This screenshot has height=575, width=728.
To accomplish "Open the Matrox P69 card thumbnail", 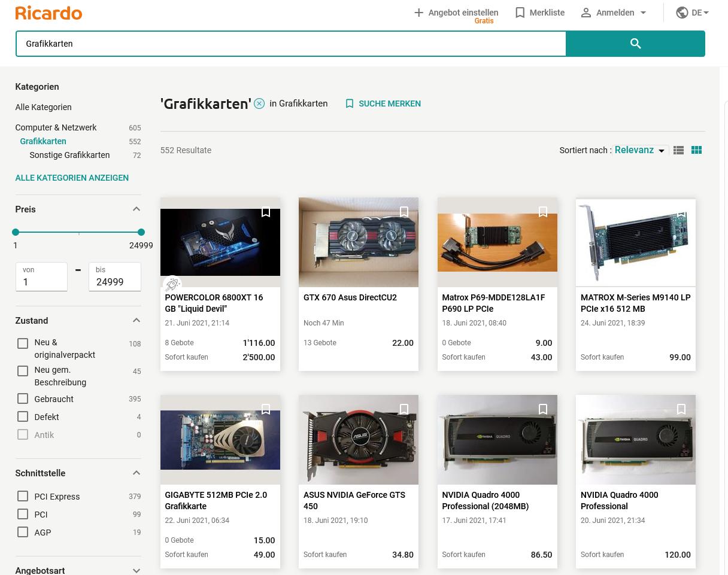I will [x=498, y=242].
